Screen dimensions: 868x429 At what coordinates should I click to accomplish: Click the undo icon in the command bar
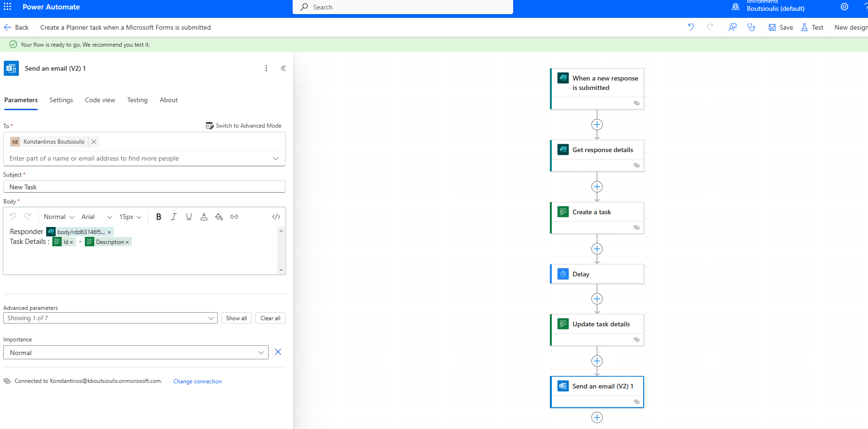point(691,27)
